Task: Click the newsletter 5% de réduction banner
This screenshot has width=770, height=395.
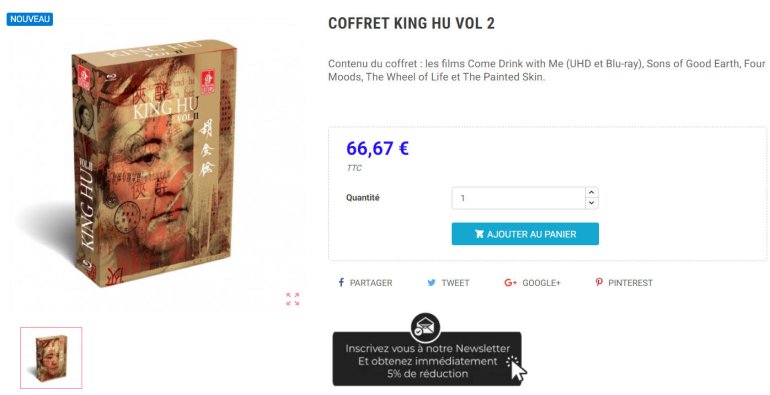Action: pyautogui.click(x=427, y=361)
